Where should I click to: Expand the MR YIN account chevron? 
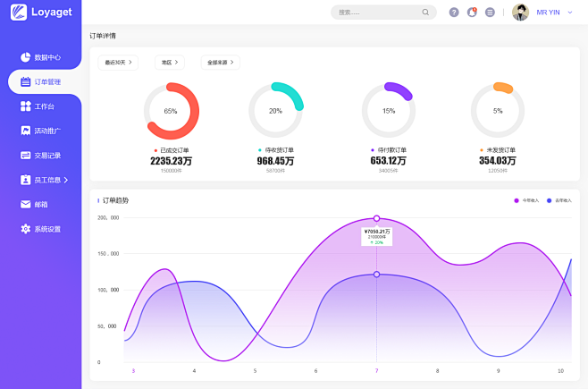[570, 13]
